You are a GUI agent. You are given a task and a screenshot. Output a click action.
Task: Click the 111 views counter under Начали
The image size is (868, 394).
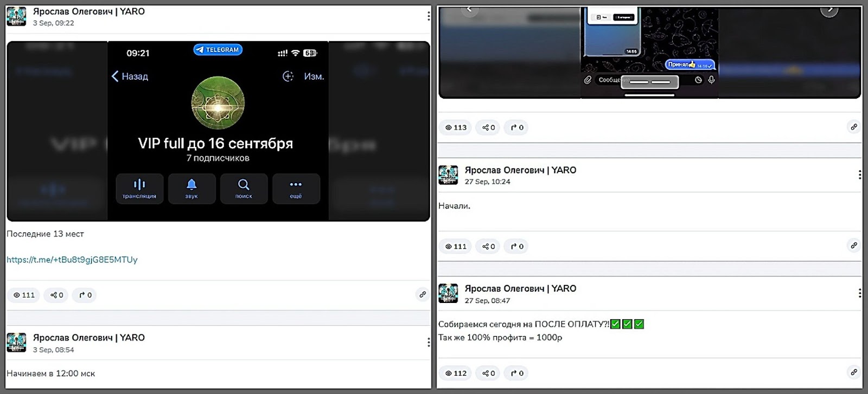456,247
